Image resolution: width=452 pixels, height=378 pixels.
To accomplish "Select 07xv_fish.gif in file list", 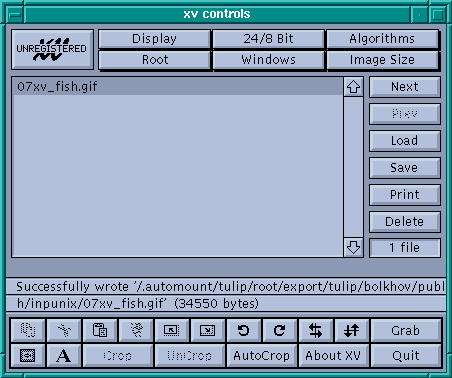I will click(178, 87).
